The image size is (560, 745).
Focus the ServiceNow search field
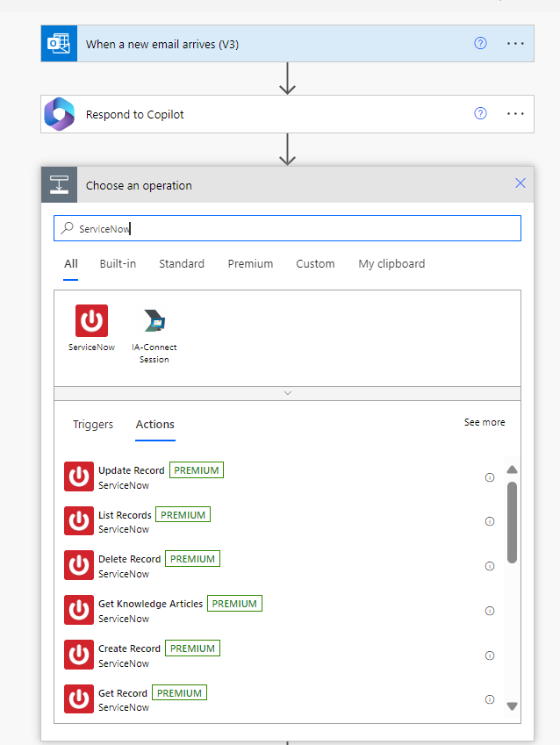[287, 228]
